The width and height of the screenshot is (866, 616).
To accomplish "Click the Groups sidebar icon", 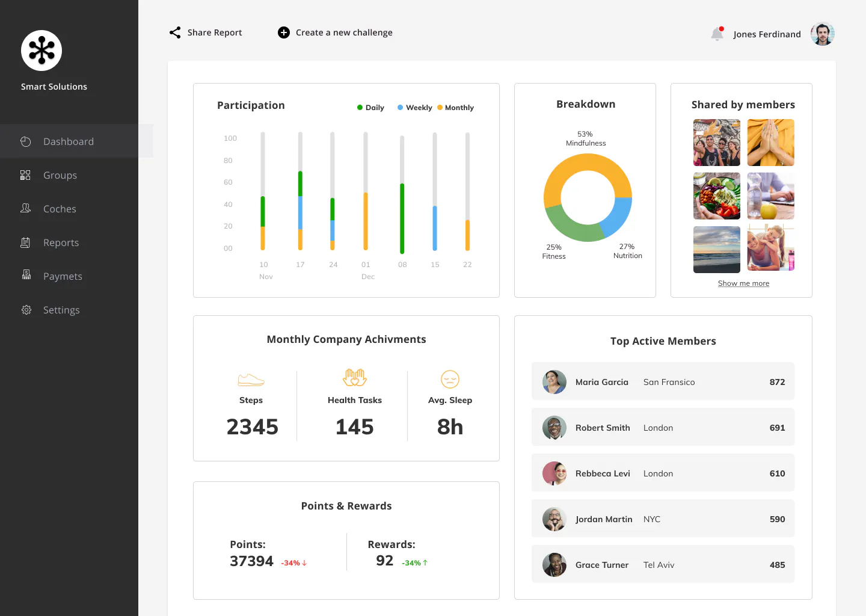I will tap(25, 175).
